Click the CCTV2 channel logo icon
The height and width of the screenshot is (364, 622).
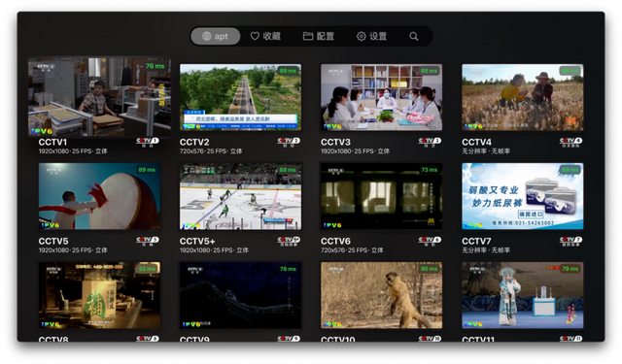point(289,142)
